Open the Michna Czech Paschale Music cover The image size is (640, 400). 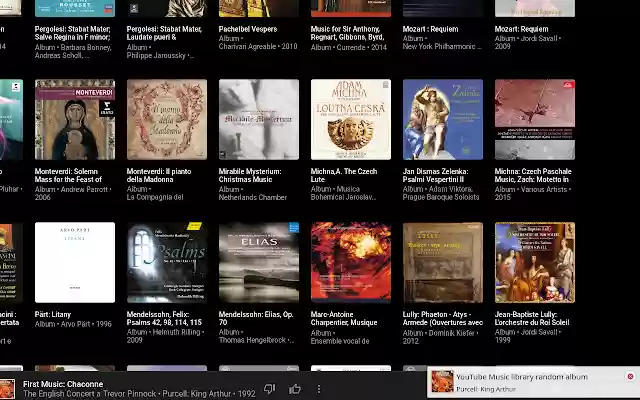[x=535, y=120]
